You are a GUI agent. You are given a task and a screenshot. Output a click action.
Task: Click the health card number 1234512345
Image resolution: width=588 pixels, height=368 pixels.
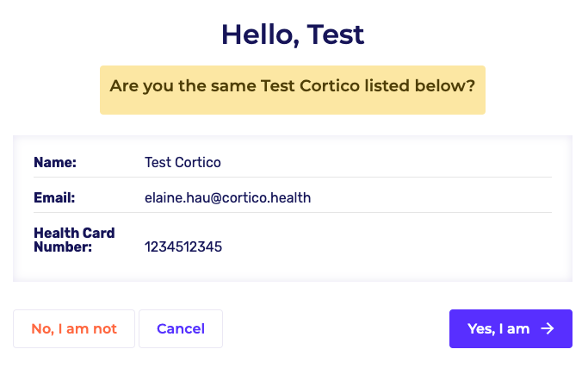click(183, 247)
